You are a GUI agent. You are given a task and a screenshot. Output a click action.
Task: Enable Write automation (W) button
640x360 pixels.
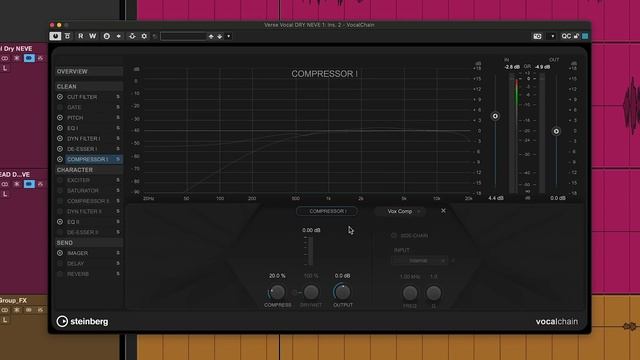(93, 36)
